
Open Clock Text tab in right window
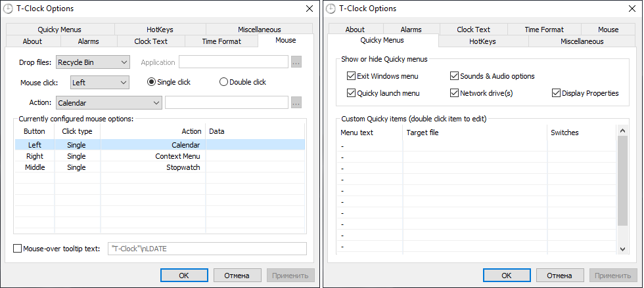click(474, 30)
